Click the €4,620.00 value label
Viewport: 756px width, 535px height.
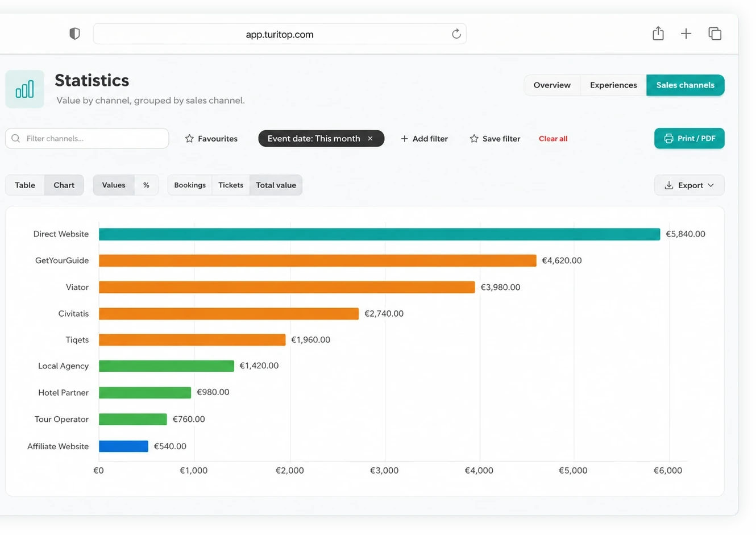pyautogui.click(x=562, y=260)
